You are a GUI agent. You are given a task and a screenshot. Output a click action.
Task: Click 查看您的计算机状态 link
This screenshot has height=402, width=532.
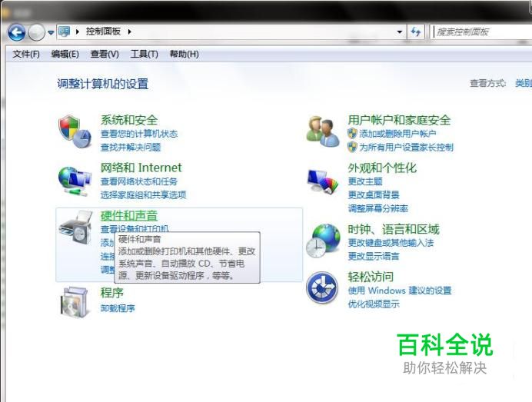click(x=139, y=134)
